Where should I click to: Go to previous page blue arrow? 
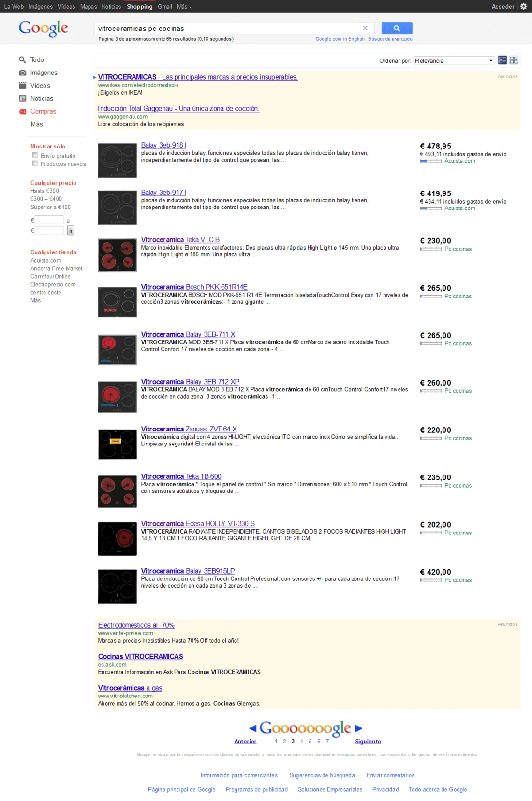(252, 728)
